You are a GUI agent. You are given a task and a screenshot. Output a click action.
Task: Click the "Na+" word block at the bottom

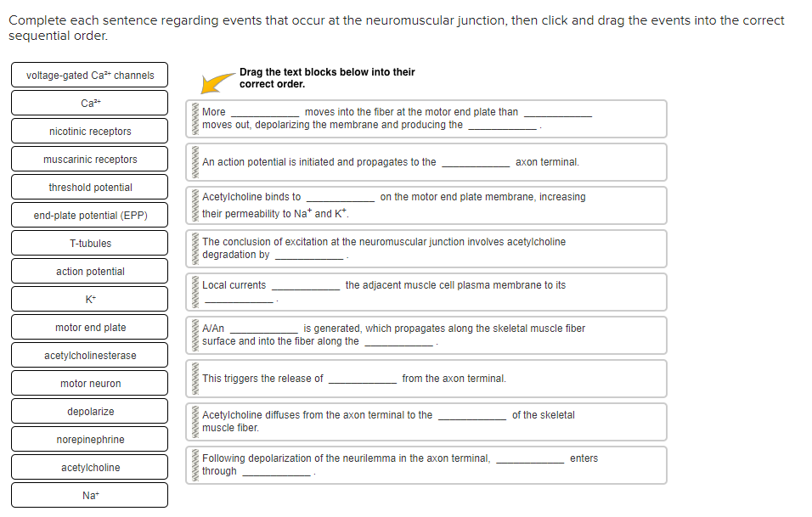tap(88, 495)
